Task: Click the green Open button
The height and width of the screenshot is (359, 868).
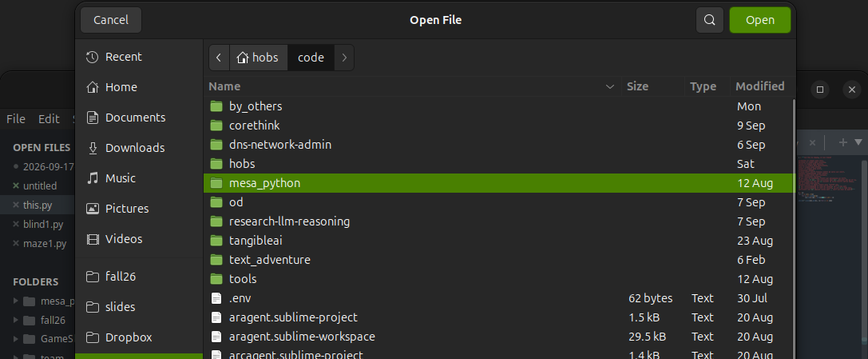Action: [759, 20]
